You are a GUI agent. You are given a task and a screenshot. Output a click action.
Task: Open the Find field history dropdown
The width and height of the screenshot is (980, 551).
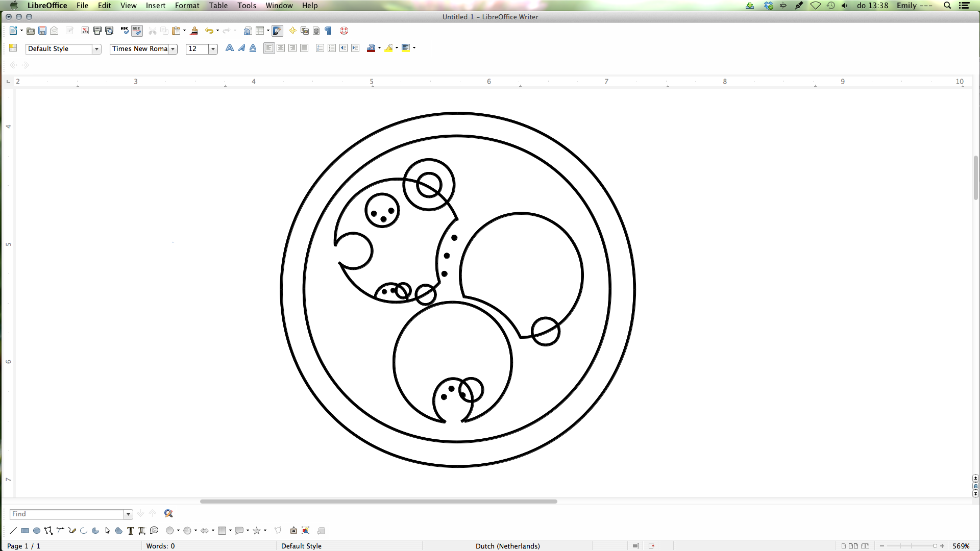[128, 514]
